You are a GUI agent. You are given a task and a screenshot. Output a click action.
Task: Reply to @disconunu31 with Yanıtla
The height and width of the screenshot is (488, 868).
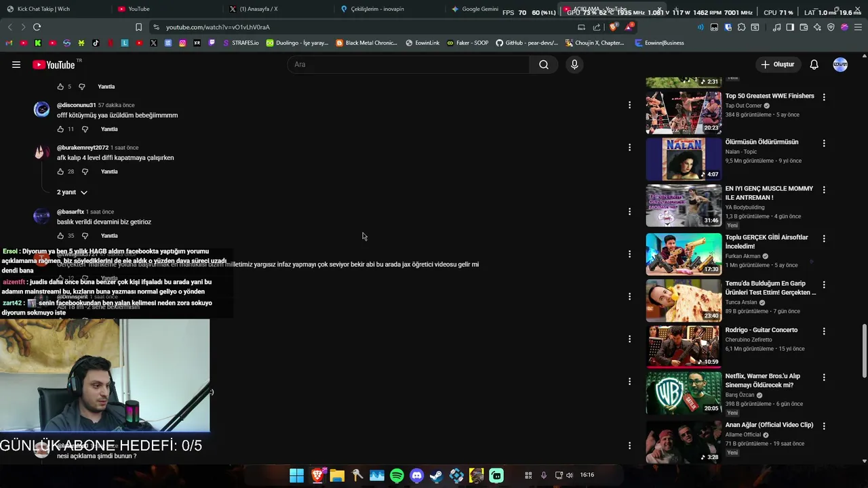pos(109,129)
